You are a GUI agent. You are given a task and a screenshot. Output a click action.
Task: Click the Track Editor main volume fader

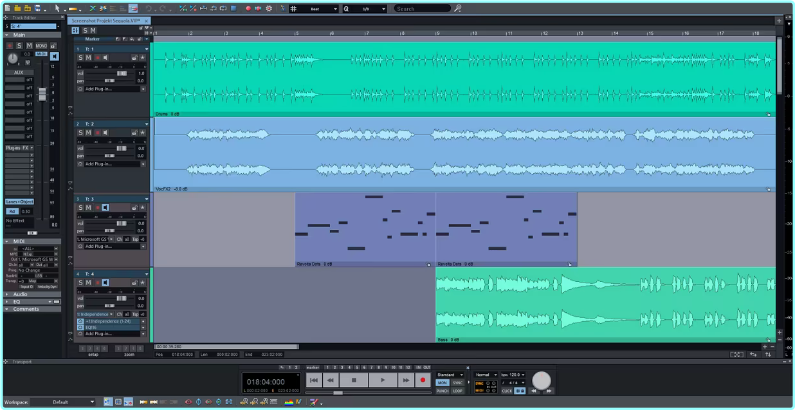43,94
